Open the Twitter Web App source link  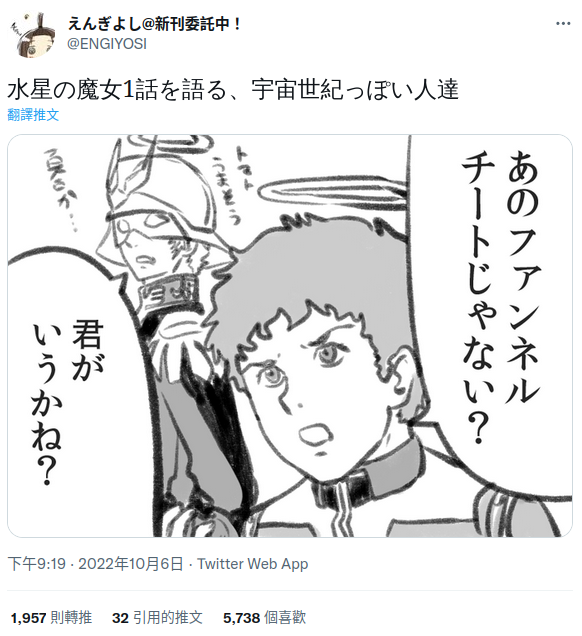coord(253,564)
